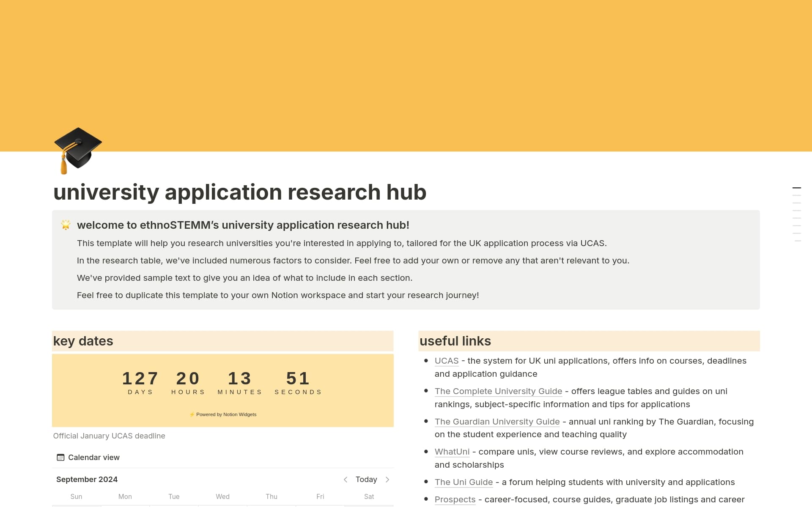
Task: Select the September 2024 month label
Action: tap(86, 480)
